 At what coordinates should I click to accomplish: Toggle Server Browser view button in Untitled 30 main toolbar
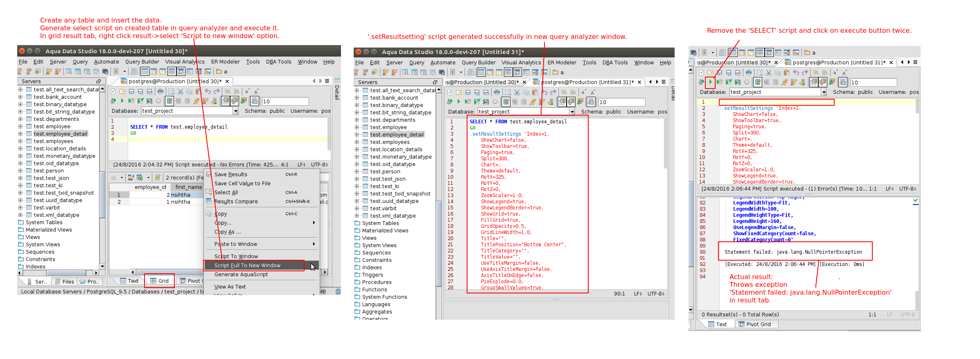[x=145, y=71]
